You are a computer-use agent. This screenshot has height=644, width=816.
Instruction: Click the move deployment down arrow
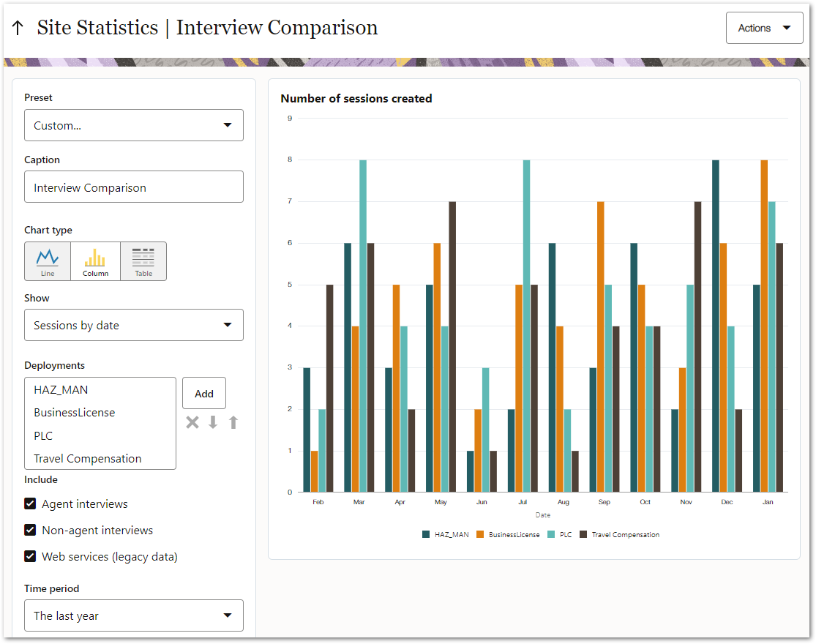point(213,422)
